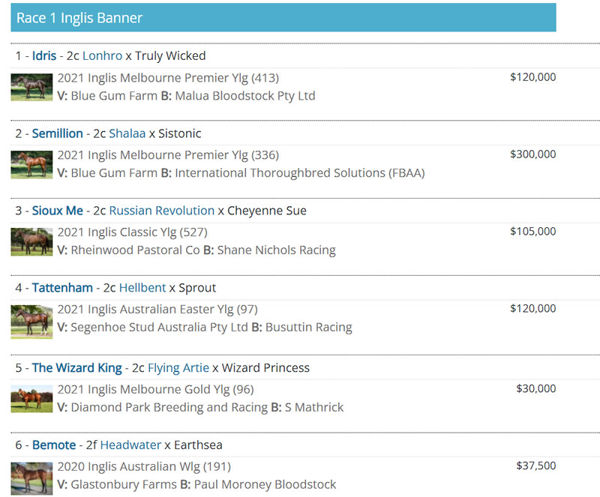This screenshot has width=600, height=497.
Task: Click the Bemote horse name link
Action: tap(54, 445)
